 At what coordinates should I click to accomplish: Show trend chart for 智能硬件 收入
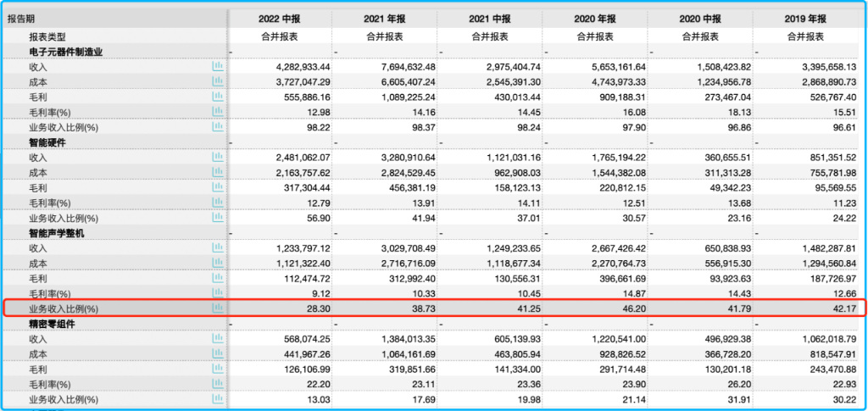tap(217, 157)
